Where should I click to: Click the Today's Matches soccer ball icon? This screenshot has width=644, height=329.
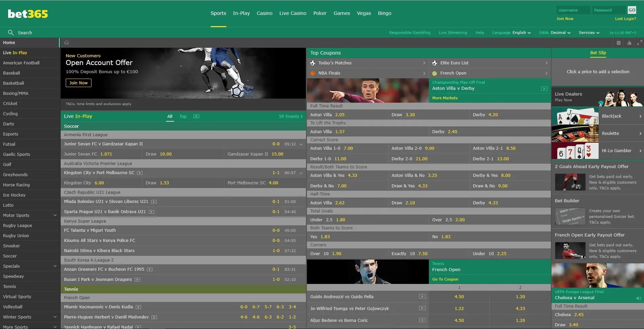pyautogui.click(x=313, y=63)
